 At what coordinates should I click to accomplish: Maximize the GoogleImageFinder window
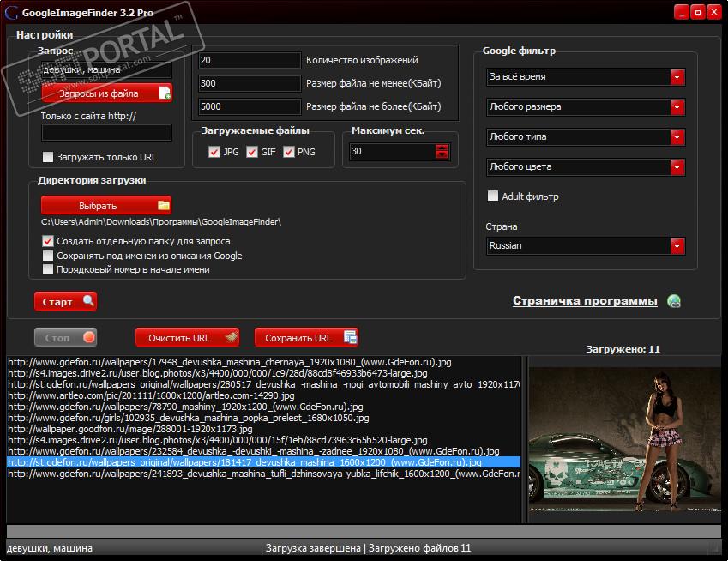click(698, 13)
